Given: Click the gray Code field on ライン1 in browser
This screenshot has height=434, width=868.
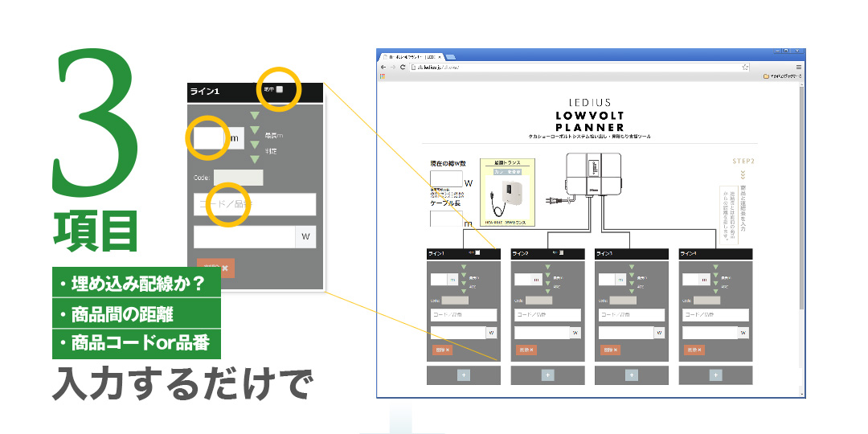Looking at the screenshot, I should pos(455,301).
